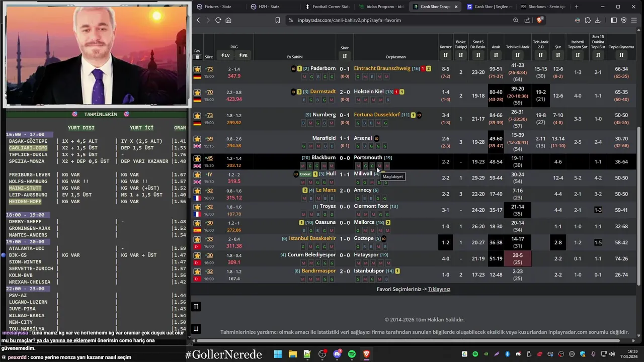Toggle favorite star for Darmstadt match
This screenshot has width=644, height=362.
197,93
